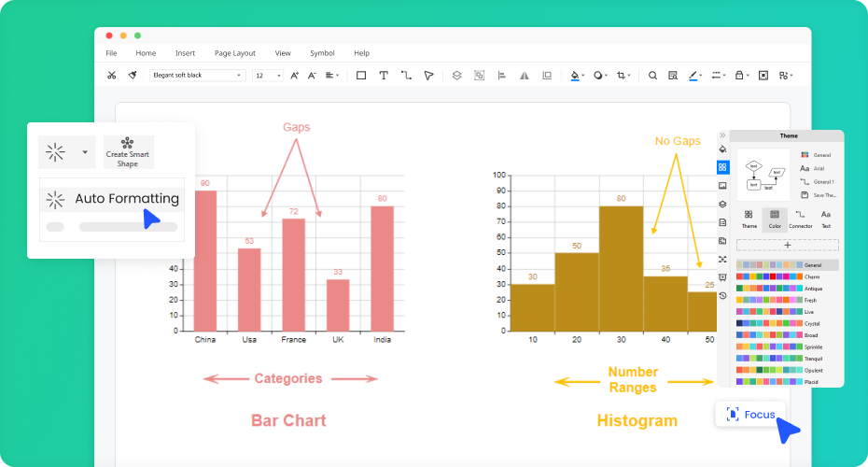Collapse the Theme panel with double chevron

[x=722, y=135]
